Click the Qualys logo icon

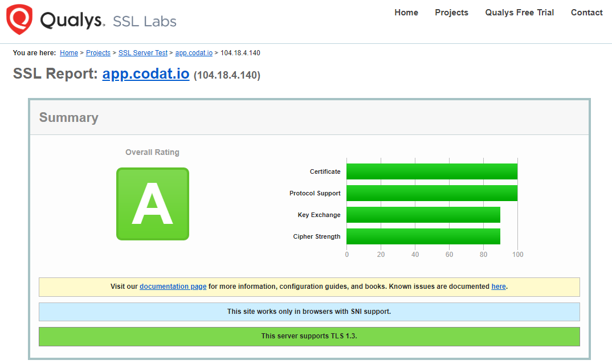click(x=18, y=20)
